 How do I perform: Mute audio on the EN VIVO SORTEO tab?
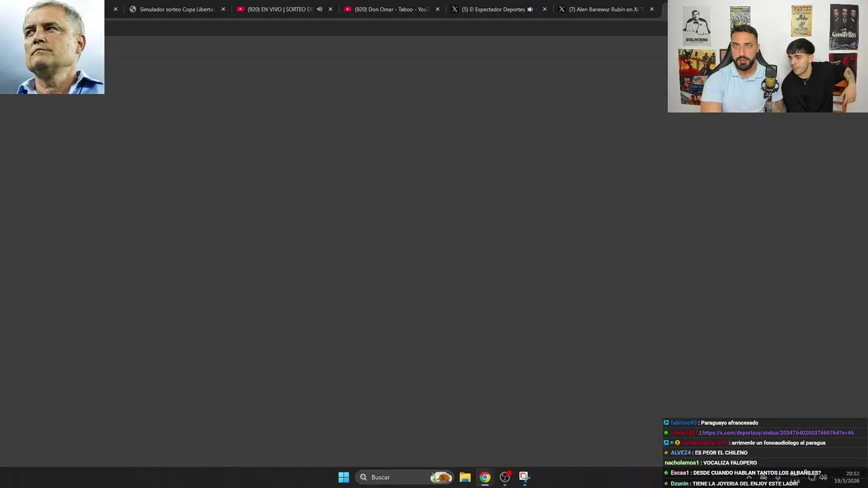[319, 9]
